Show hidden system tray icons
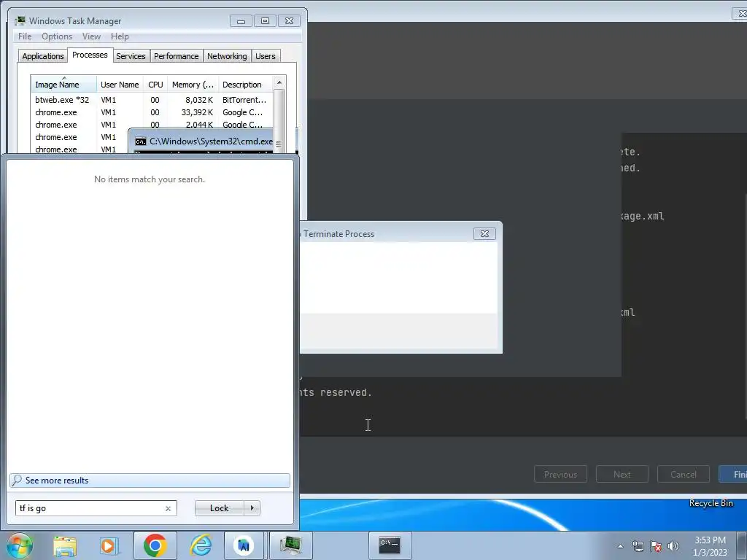 pyautogui.click(x=620, y=546)
